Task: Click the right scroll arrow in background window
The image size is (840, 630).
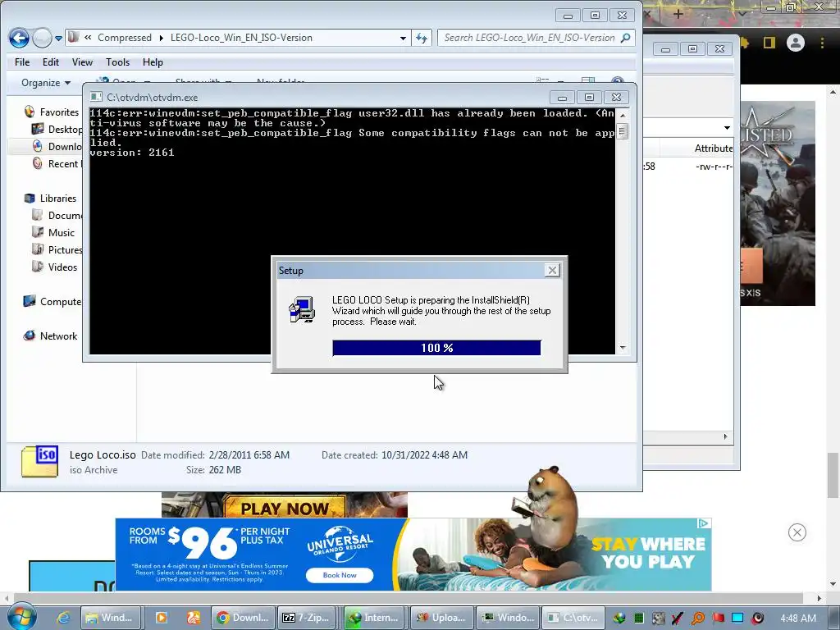Action: tap(725, 436)
